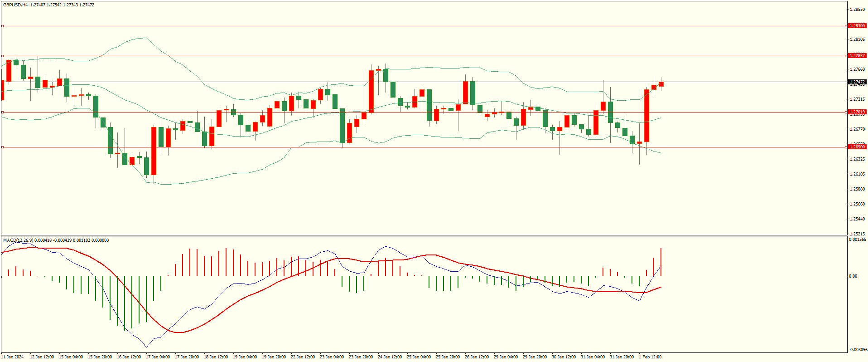Viewport: 868px width, 362px height.
Task: Click the 1.26500 red line price tag
Action: [x=857, y=147]
